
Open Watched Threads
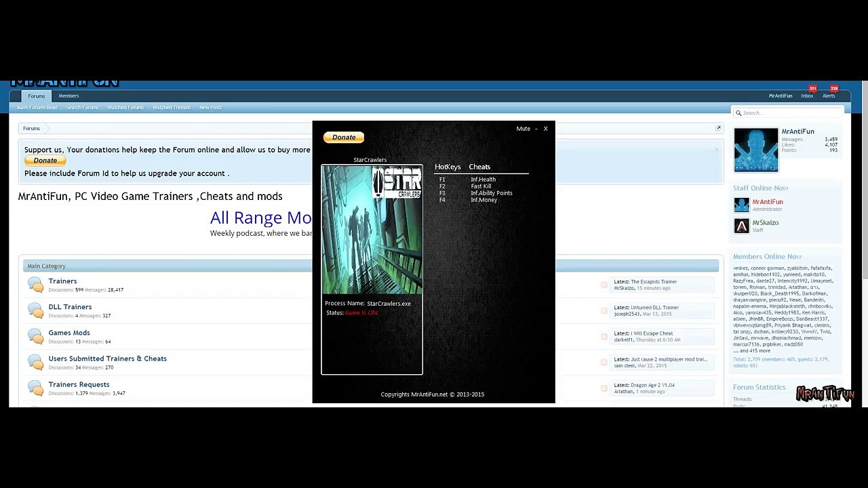pyautogui.click(x=172, y=108)
